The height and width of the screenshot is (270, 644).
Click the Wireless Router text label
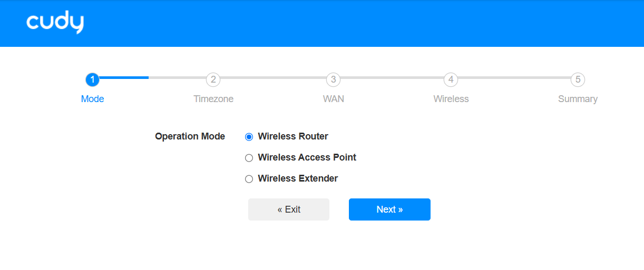click(x=293, y=136)
